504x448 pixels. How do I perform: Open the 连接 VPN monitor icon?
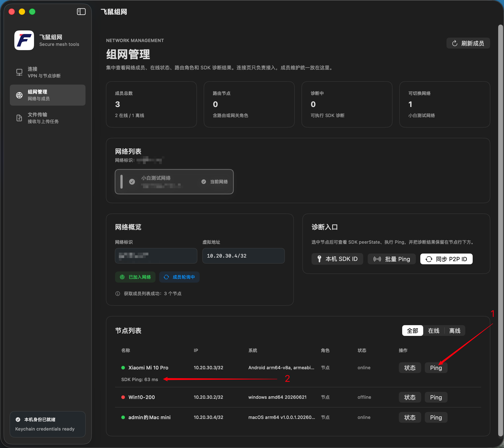pos(19,72)
